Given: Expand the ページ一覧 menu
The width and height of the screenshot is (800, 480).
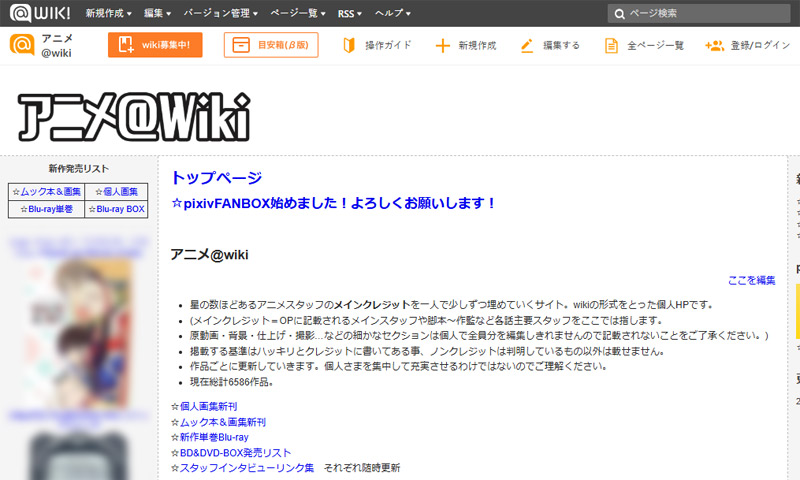Looking at the screenshot, I should tap(297, 13).
